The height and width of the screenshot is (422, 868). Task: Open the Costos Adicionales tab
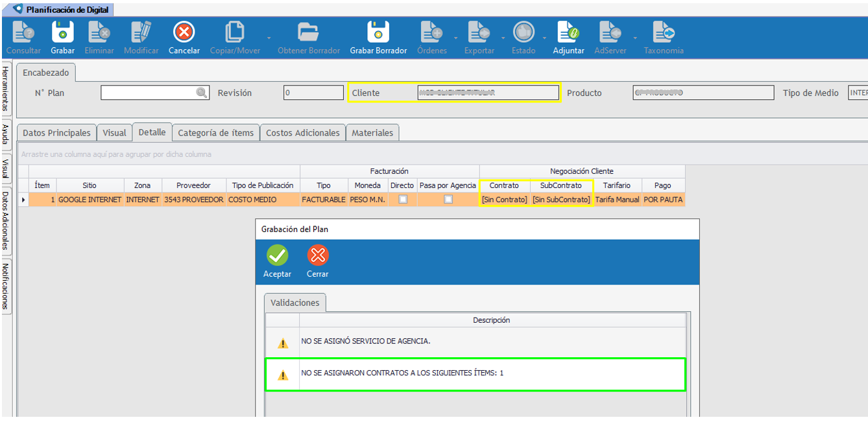303,132
